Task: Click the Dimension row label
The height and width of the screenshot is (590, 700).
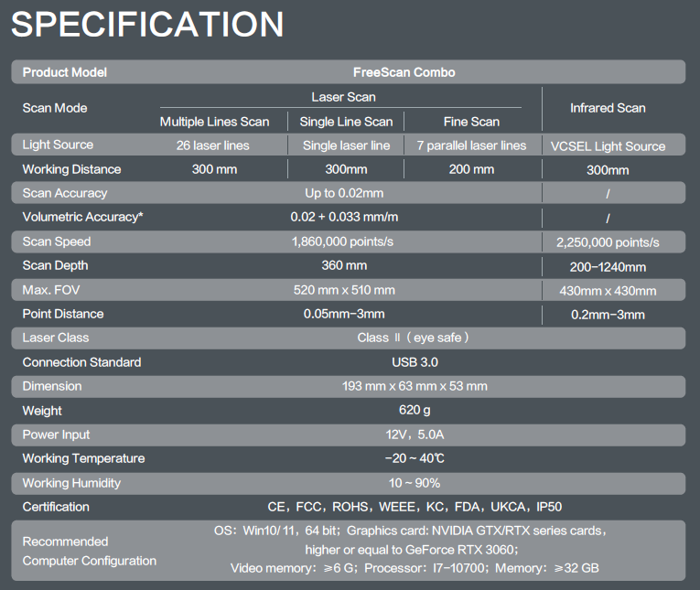Action: pos(52,386)
